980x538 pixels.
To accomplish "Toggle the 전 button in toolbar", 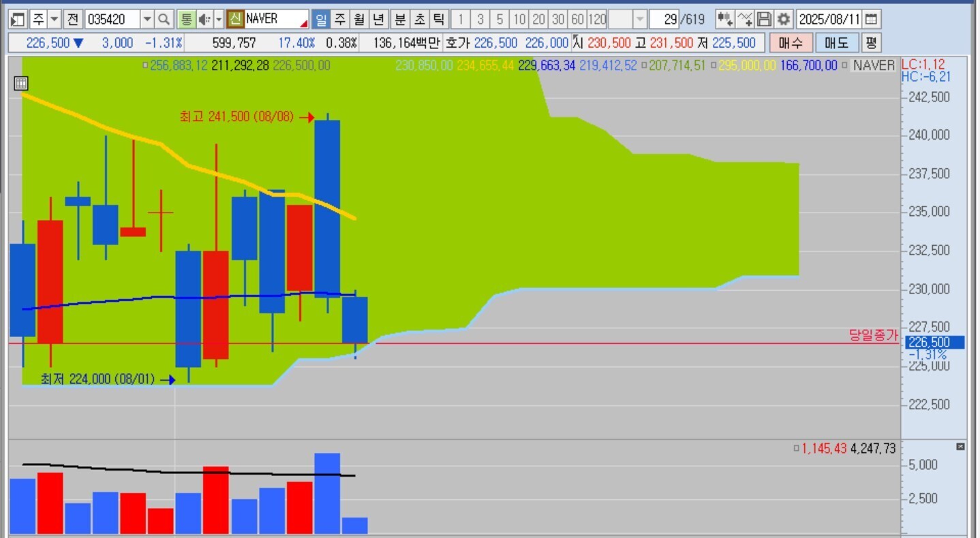I will (73, 19).
